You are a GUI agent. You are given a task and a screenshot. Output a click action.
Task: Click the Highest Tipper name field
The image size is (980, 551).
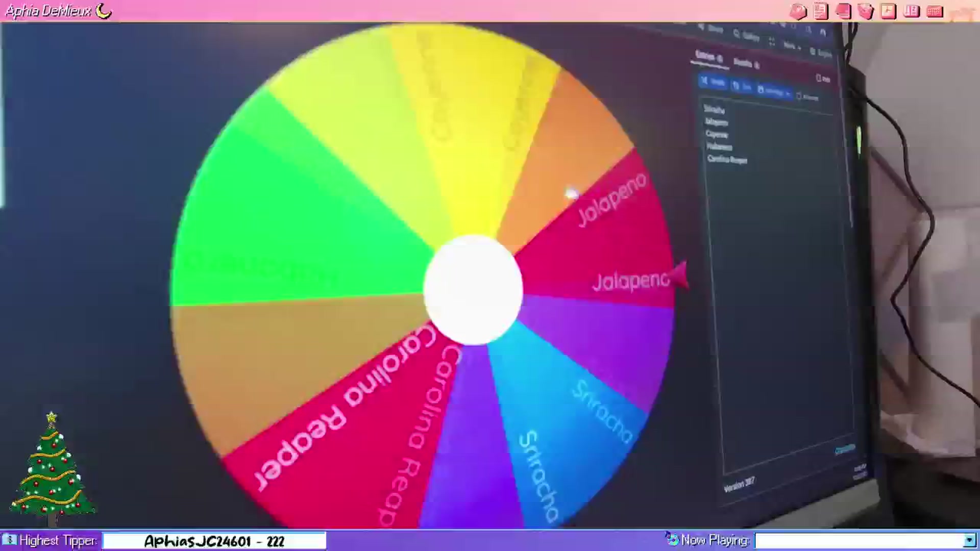(x=214, y=540)
